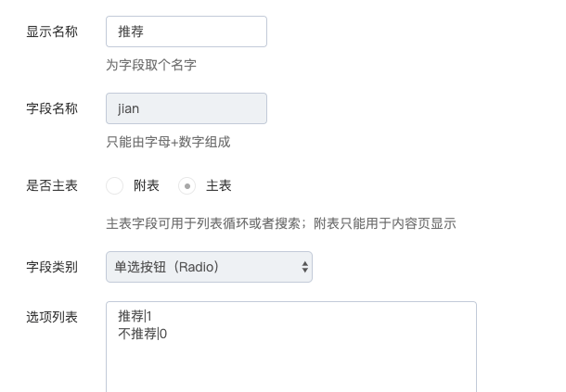Viewport: 566px width, 392px height.
Task: Click the 主表 option label text
Action: (218, 185)
